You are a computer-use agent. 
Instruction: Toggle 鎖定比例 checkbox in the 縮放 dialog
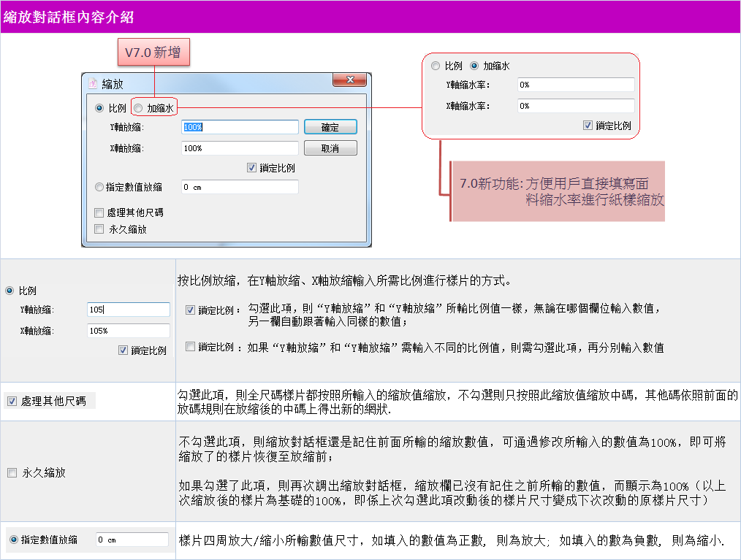coord(252,167)
